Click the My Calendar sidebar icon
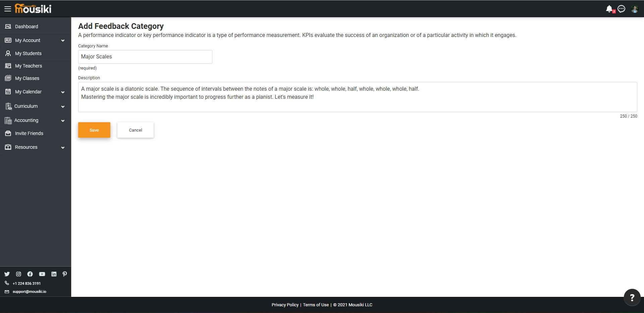Viewport: 644px width, 313px height. click(x=8, y=92)
